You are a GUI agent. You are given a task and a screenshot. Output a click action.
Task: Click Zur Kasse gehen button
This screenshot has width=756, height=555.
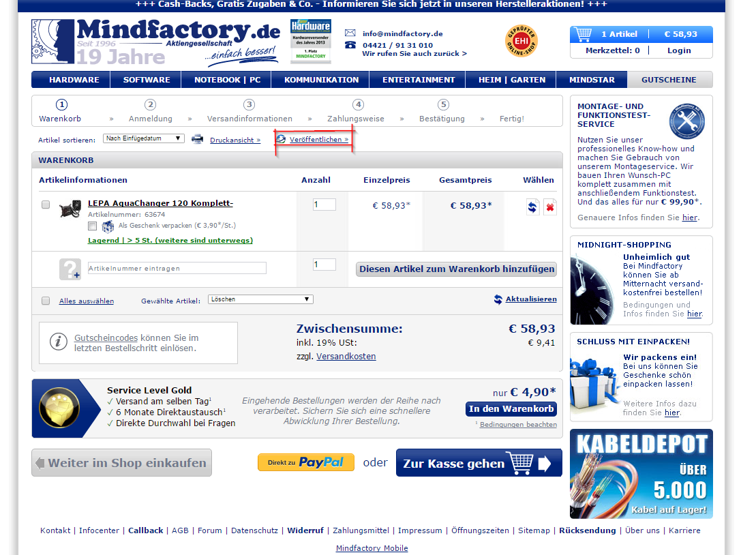tap(479, 463)
